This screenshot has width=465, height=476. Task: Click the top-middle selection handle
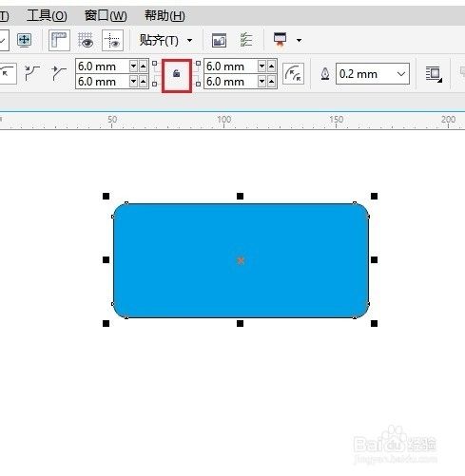[241, 197]
